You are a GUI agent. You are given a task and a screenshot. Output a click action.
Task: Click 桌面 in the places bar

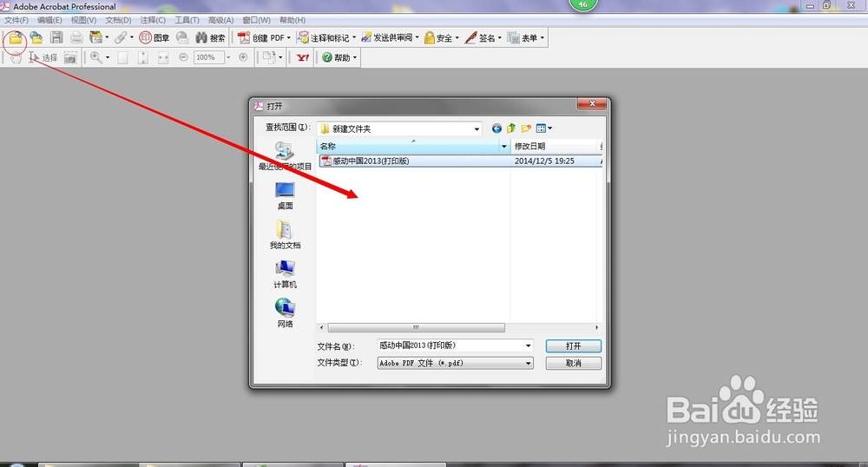click(285, 196)
